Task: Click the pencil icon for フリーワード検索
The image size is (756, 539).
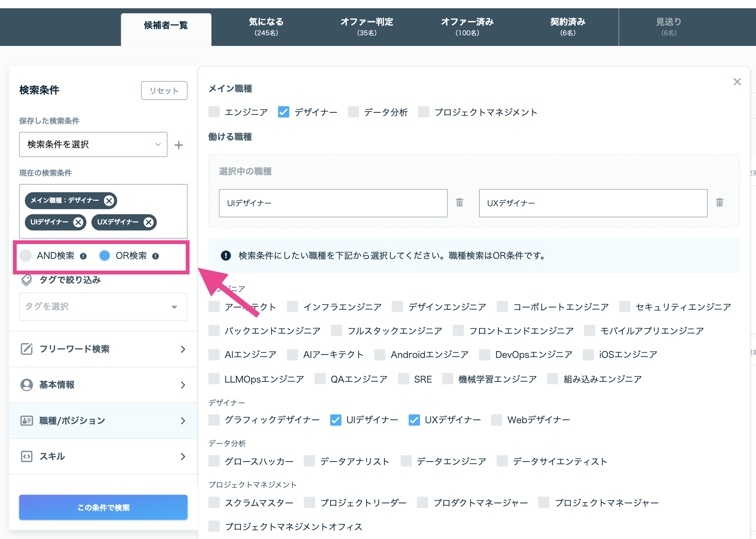Action: pos(27,349)
